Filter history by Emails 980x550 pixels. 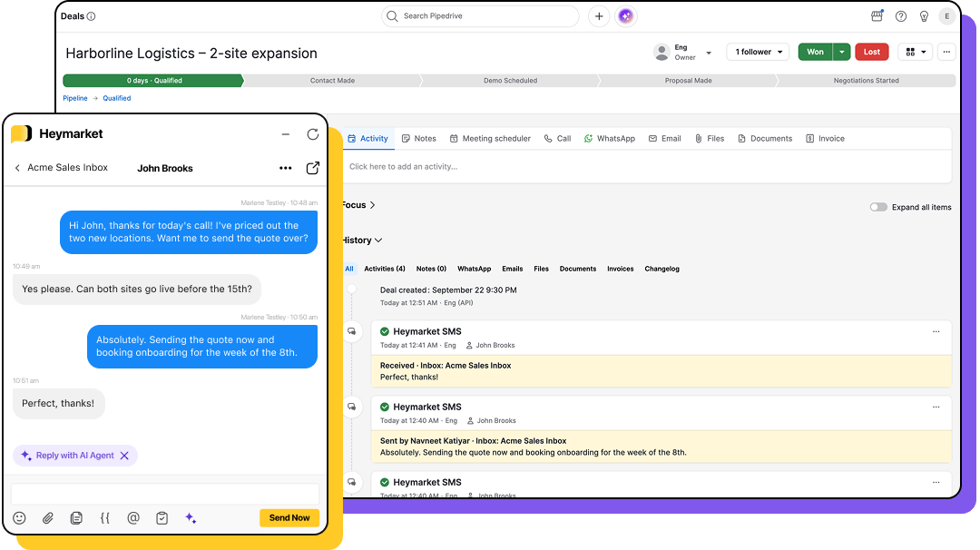(x=513, y=269)
